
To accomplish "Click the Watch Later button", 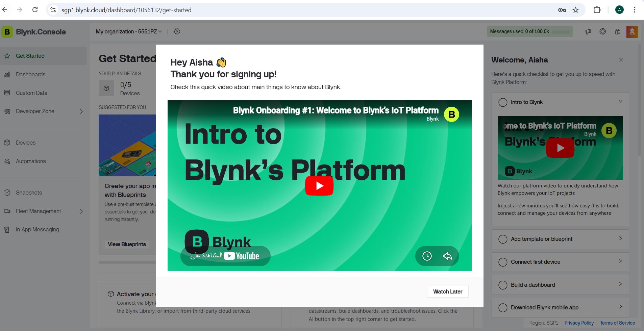I will (448, 291).
